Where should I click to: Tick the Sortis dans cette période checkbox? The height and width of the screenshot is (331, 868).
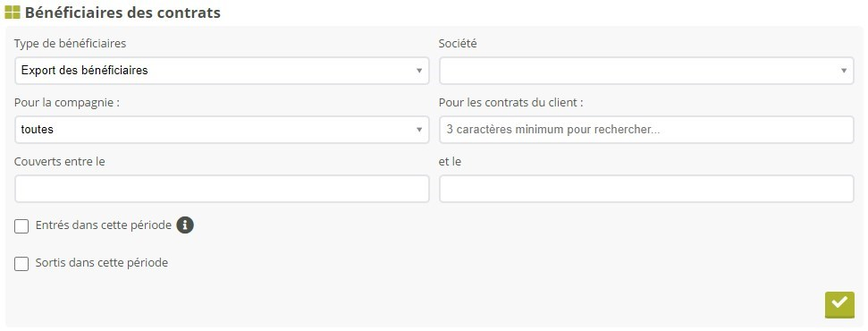21,263
